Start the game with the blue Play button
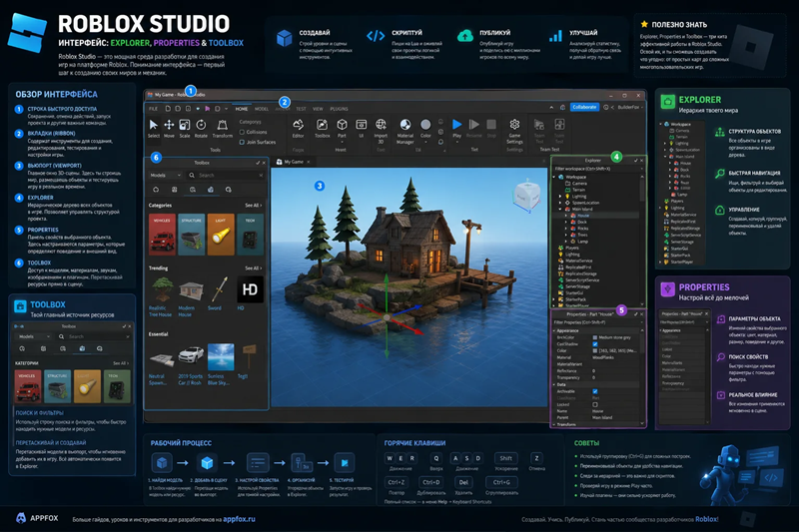The height and width of the screenshot is (532, 799). pyautogui.click(x=457, y=129)
